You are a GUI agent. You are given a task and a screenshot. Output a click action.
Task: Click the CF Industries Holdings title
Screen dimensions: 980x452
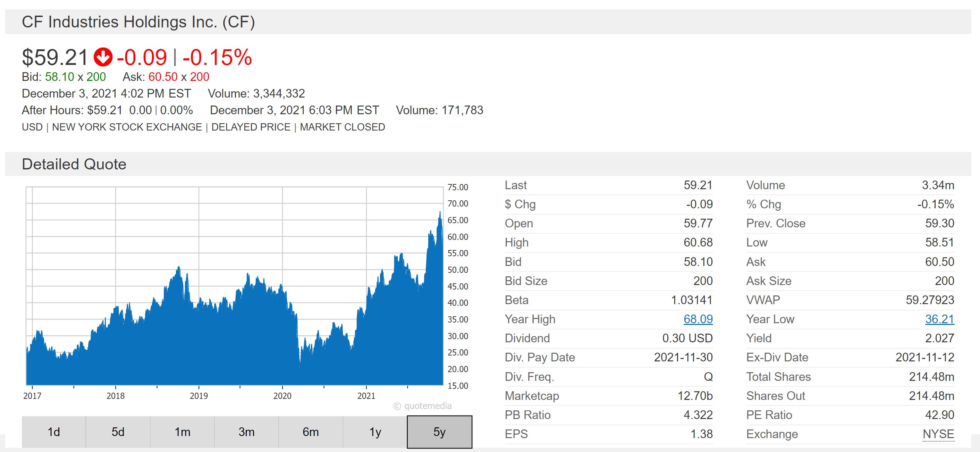click(138, 22)
